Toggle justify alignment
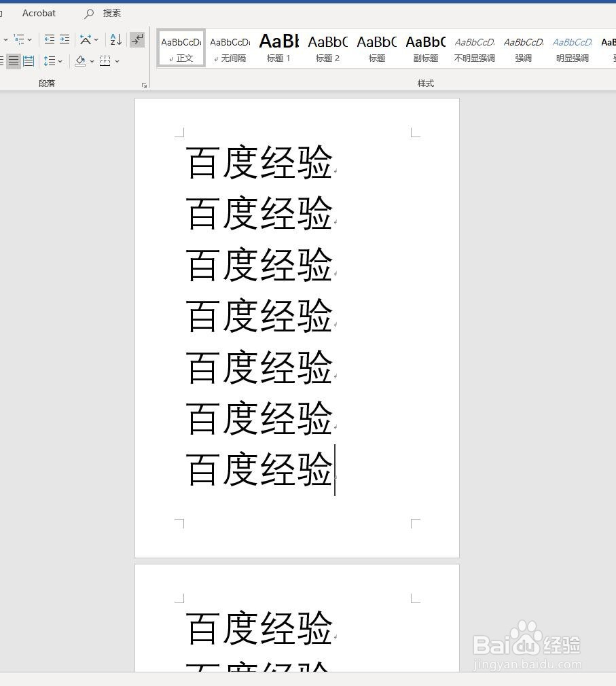Image resolution: width=616 pixels, height=686 pixels. [x=14, y=61]
